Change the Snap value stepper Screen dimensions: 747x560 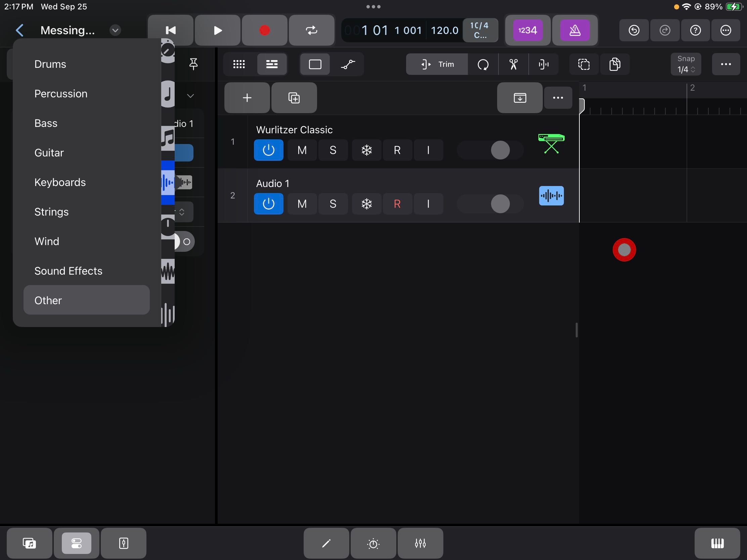point(693,69)
